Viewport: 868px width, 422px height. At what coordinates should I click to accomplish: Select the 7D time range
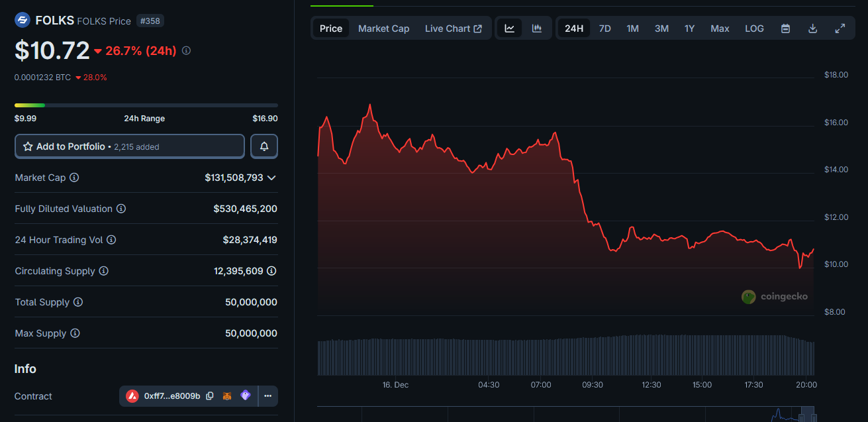[x=604, y=28]
